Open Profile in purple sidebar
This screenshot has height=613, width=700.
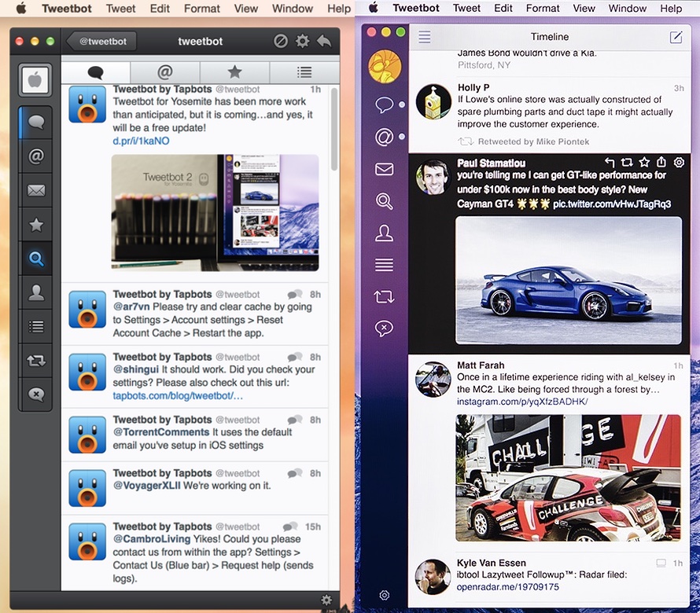pos(384,233)
